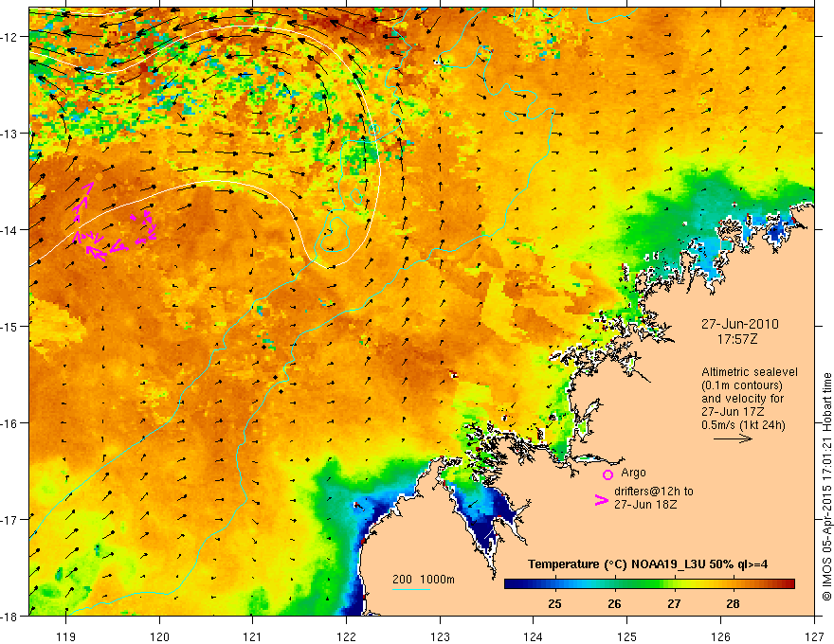Click the IMOS copyright vertical text
Screen dimensions: 834x644
point(826,487)
